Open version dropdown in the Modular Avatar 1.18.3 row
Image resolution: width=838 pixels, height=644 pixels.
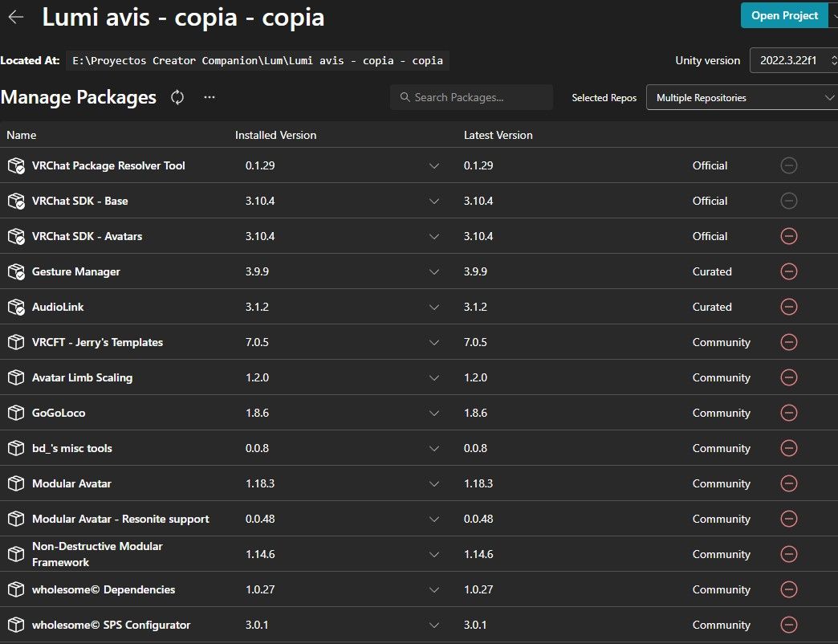tap(434, 483)
